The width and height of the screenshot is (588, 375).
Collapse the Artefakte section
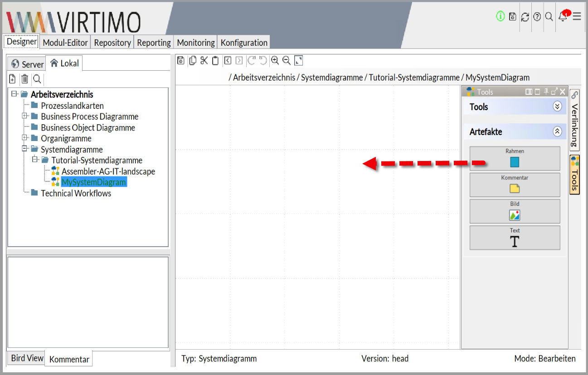557,131
